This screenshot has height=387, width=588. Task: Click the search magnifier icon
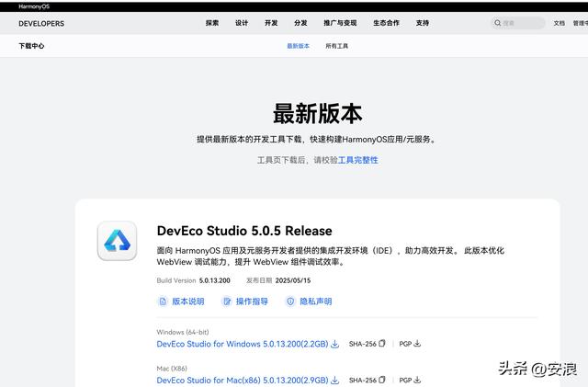pos(497,23)
